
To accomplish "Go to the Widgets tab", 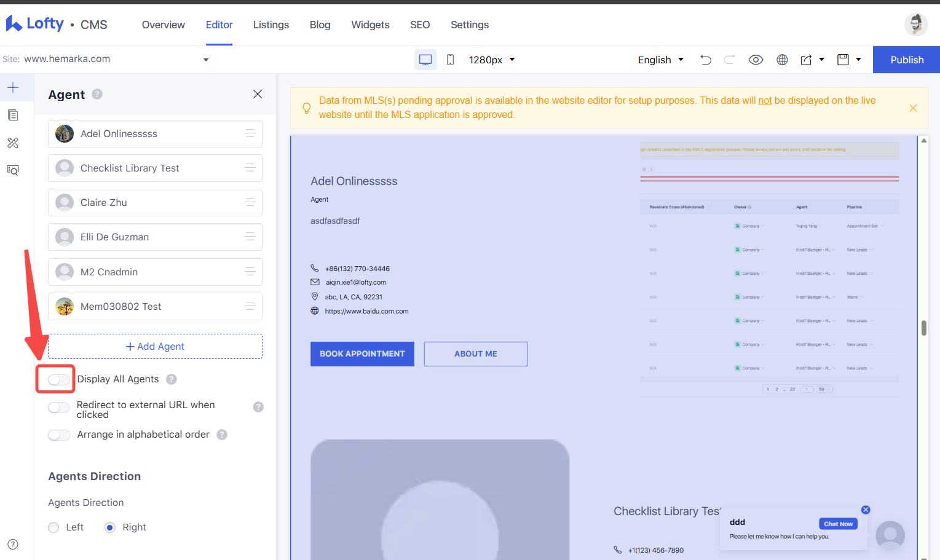I will [370, 25].
